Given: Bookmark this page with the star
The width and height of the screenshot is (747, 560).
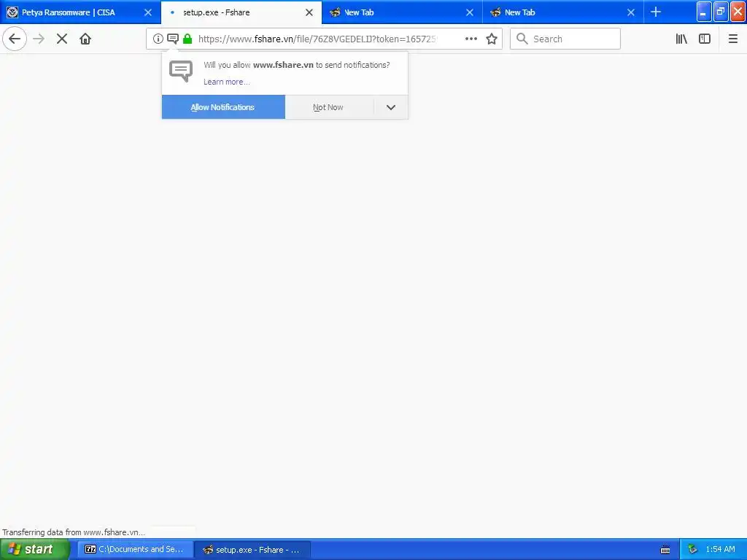Looking at the screenshot, I should [x=492, y=39].
